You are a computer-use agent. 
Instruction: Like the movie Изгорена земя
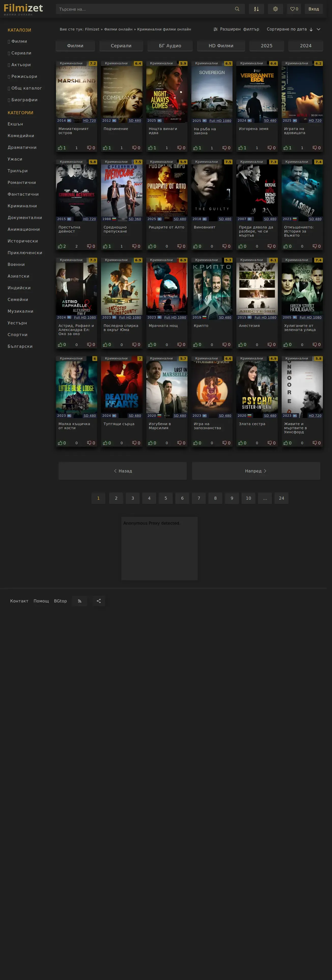[240, 148]
